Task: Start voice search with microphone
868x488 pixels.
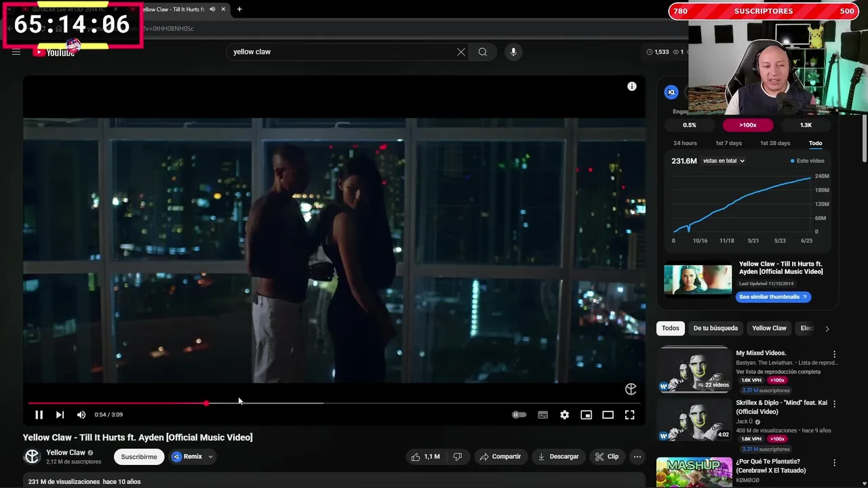Action: pos(513,52)
